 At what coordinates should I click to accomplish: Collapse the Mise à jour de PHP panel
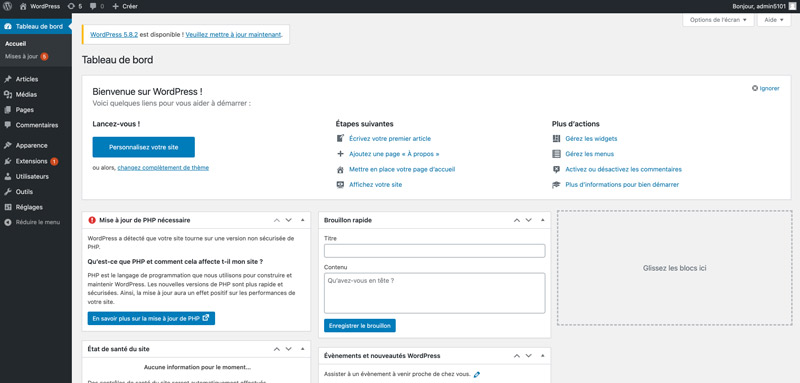(303, 220)
